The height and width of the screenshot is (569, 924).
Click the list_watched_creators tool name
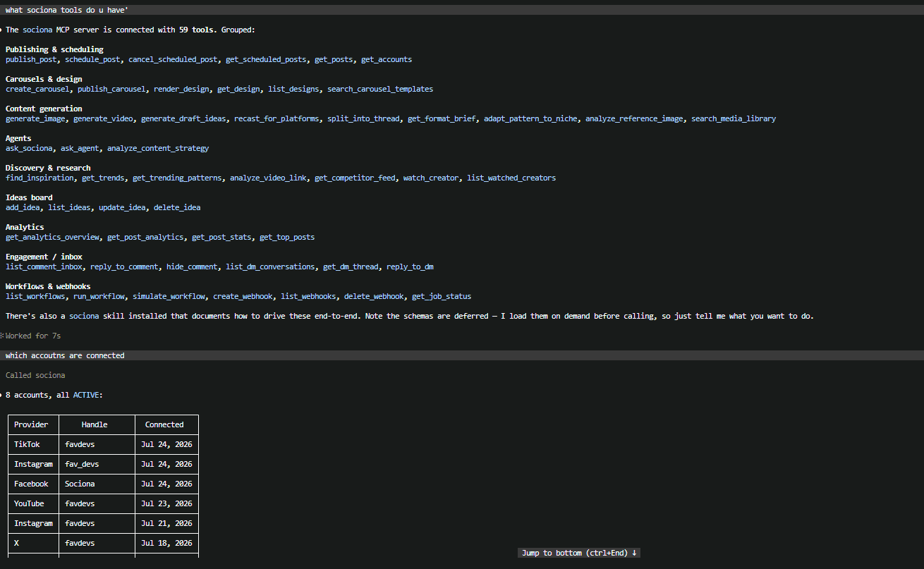[511, 178]
